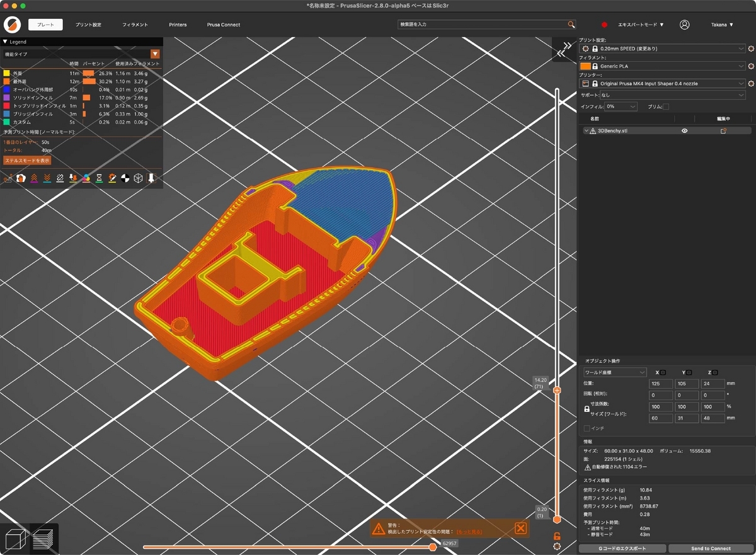Image resolution: width=756 pixels, height=555 pixels.
Task: Toggle Y axis mirror button
Action: (x=689, y=372)
